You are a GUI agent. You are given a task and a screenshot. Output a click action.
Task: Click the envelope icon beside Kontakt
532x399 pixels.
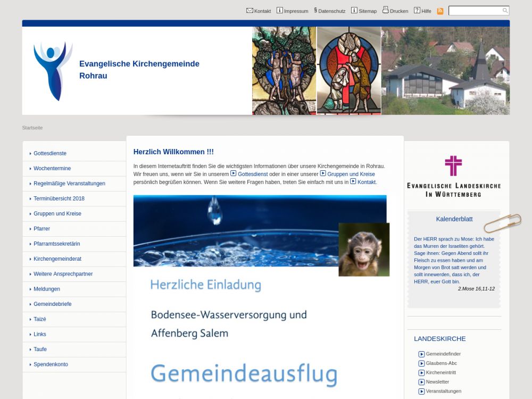coord(250,11)
